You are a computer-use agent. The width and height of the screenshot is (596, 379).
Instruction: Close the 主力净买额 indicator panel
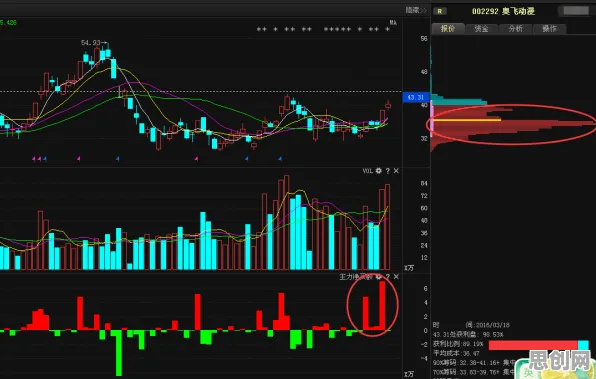pyautogui.click(x=396, y=277)
